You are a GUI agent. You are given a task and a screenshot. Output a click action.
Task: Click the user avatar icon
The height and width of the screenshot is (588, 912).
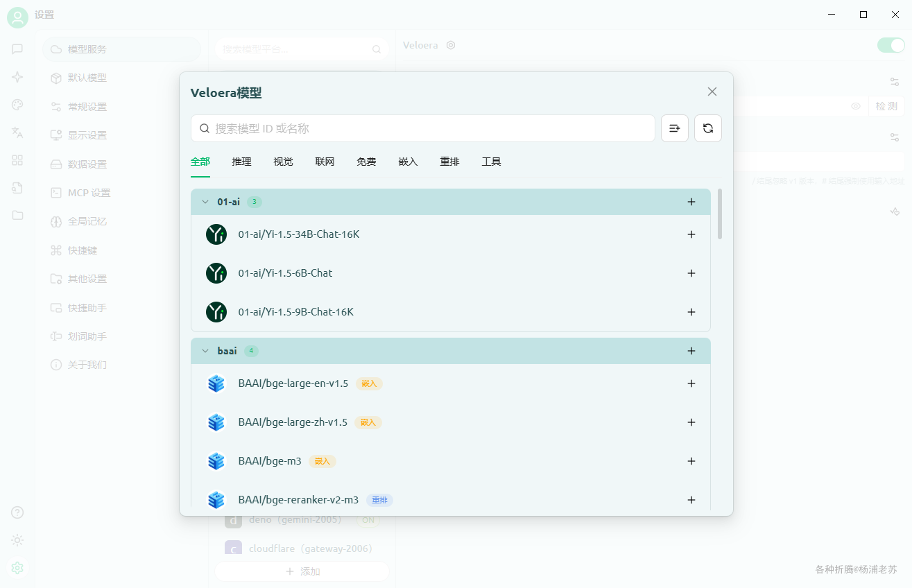(18, 17)
